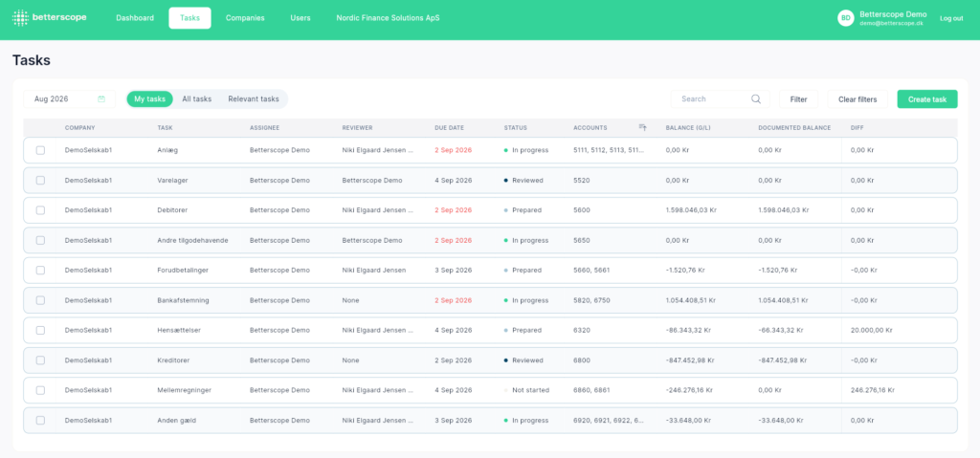Click the search magnifier icon
Image resolution: width=980 pixels, height=458 pixels.
coord(756,98)
